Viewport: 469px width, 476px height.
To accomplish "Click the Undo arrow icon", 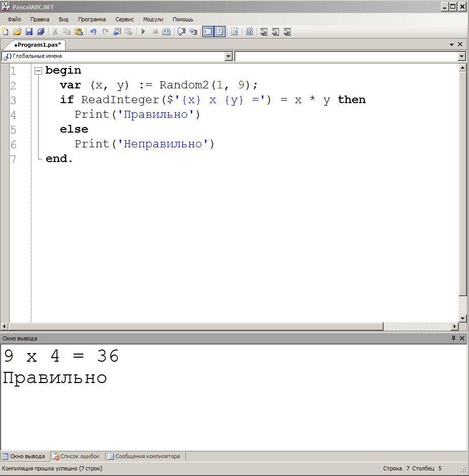I will point(93,31).
